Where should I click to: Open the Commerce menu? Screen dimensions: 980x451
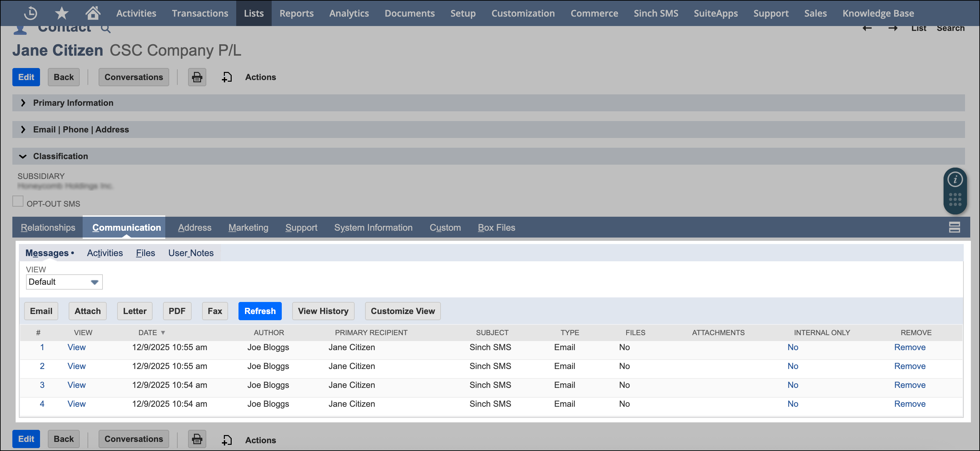(594, 13)
